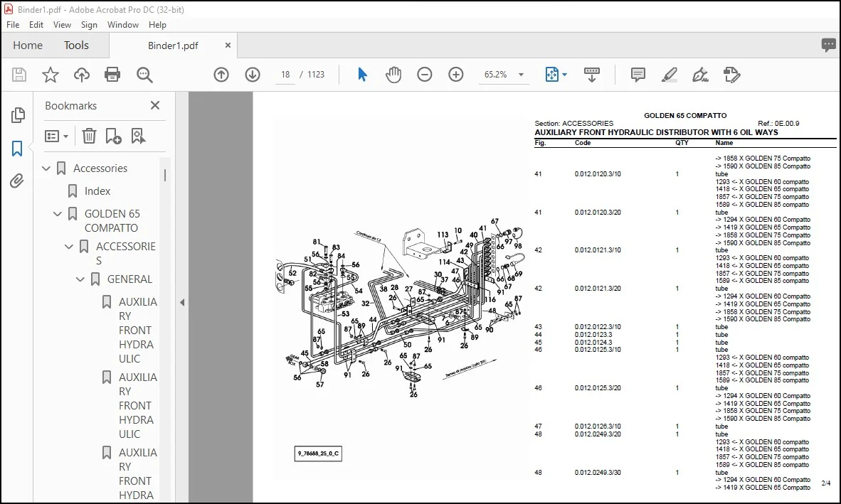The width and height of the screenshot is (841, 504).
Task: Open page thumbnails panel in sidebar
Action: (x=17, y=114)
